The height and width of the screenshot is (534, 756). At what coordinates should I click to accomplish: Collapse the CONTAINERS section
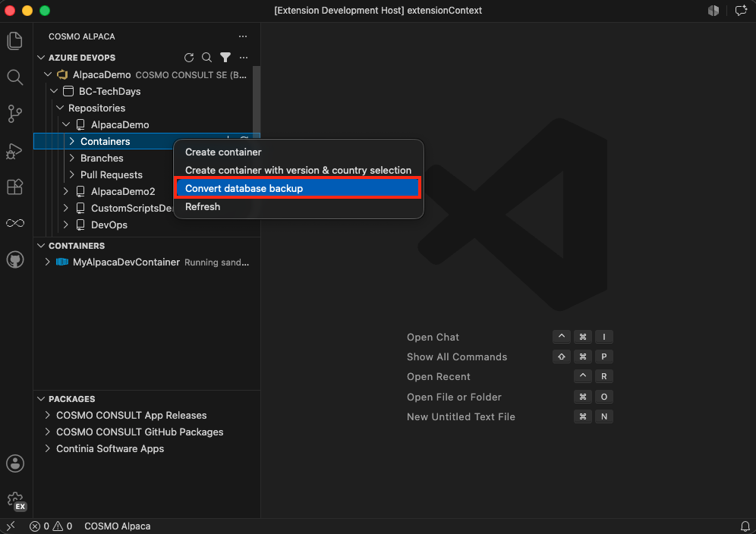click(42, 245)
